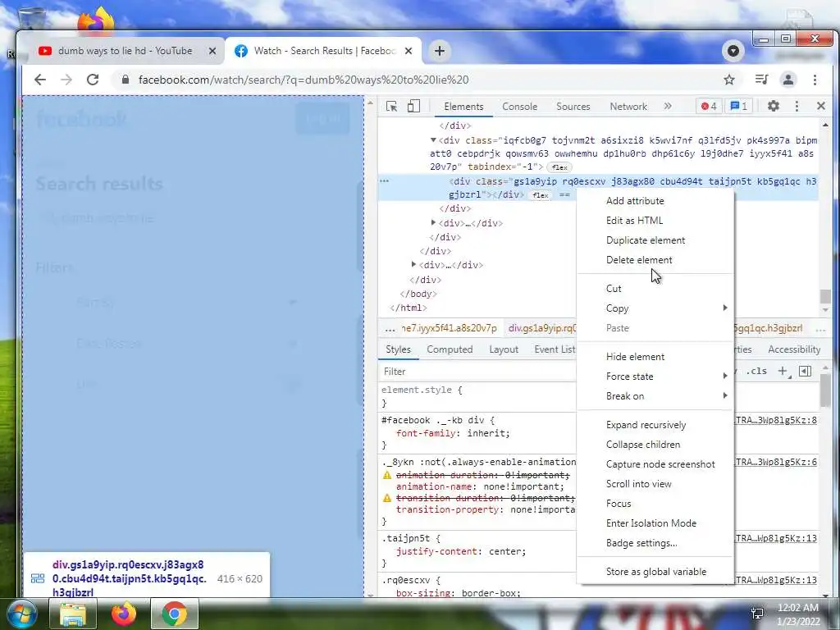This screenshot has width=840, height=630.
Task: Open the Layout pane tab
Action: click(x=504, y=349)
